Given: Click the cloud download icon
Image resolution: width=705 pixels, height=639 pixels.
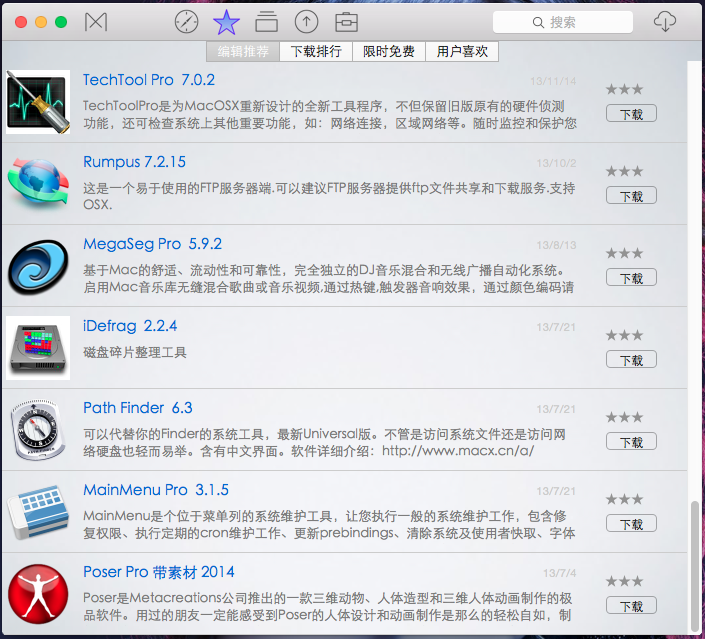Looking at the screenshot, I should pyautogui.click(x=665, y=21).
